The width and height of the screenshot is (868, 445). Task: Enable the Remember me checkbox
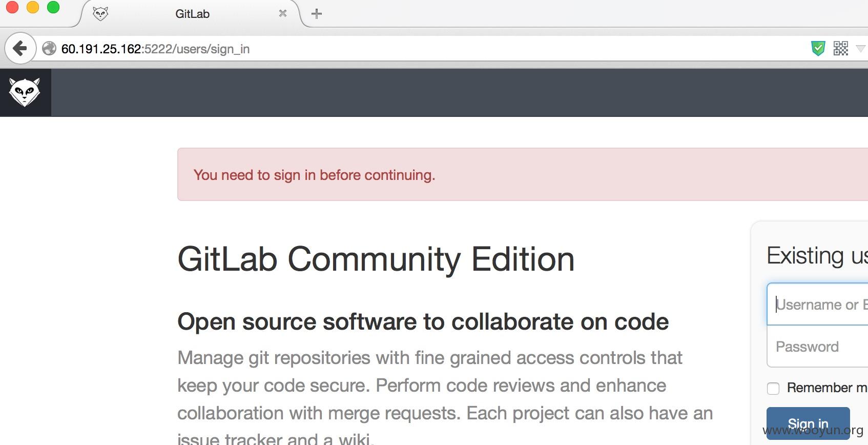773,388
